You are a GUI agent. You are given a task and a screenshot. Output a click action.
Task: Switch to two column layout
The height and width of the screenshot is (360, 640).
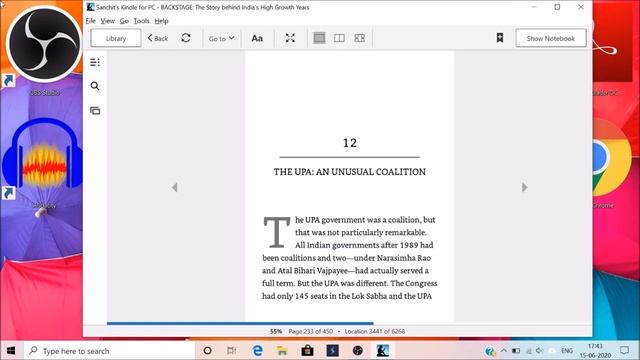339,38
